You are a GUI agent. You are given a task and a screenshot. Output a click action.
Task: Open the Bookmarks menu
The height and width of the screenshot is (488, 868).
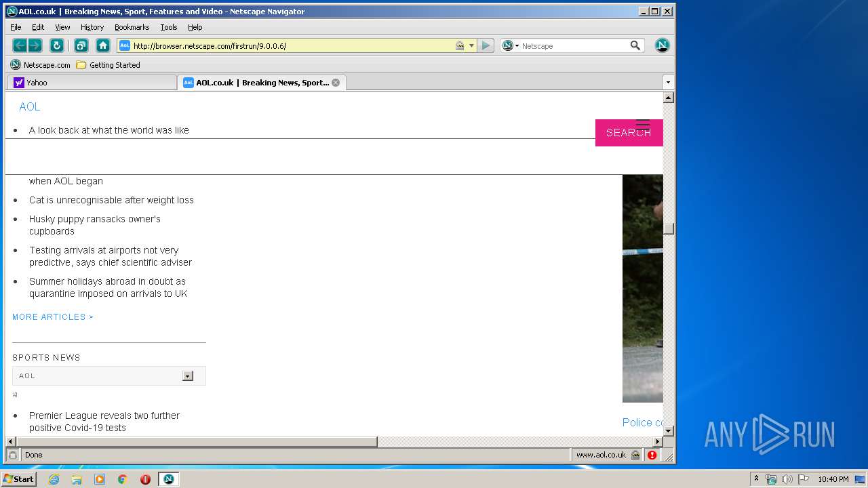(132, 27)
